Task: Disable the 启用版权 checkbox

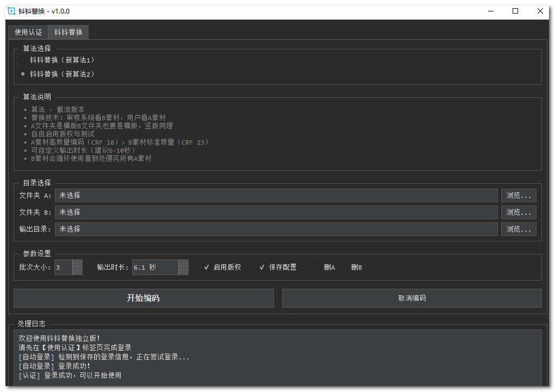Action: [206, 267]
